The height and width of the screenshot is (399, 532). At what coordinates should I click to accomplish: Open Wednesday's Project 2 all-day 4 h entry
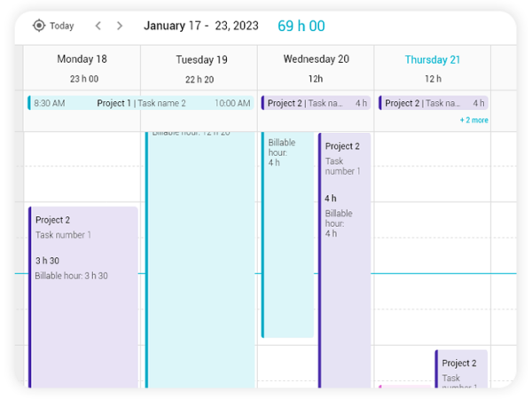click(316, 103)
